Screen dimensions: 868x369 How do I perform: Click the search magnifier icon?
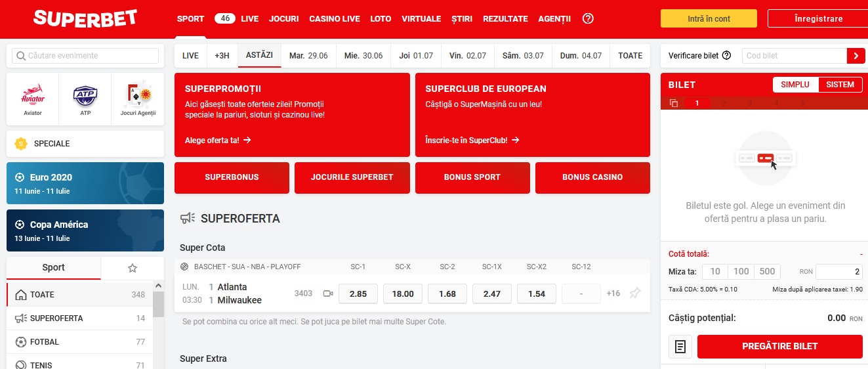point(21,56)
